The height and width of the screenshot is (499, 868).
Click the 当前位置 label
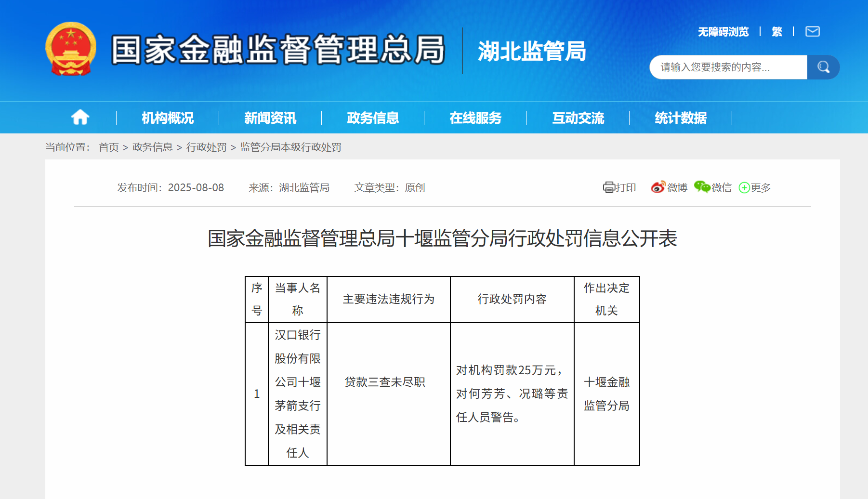pos(68,147)
